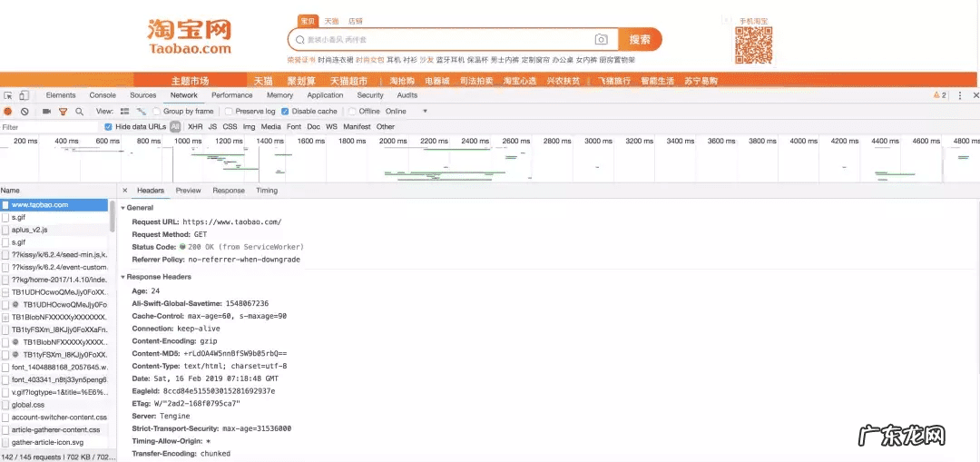The image size is (980, 462).
Task: Filter requests by XHR
Action: (195, 127)
